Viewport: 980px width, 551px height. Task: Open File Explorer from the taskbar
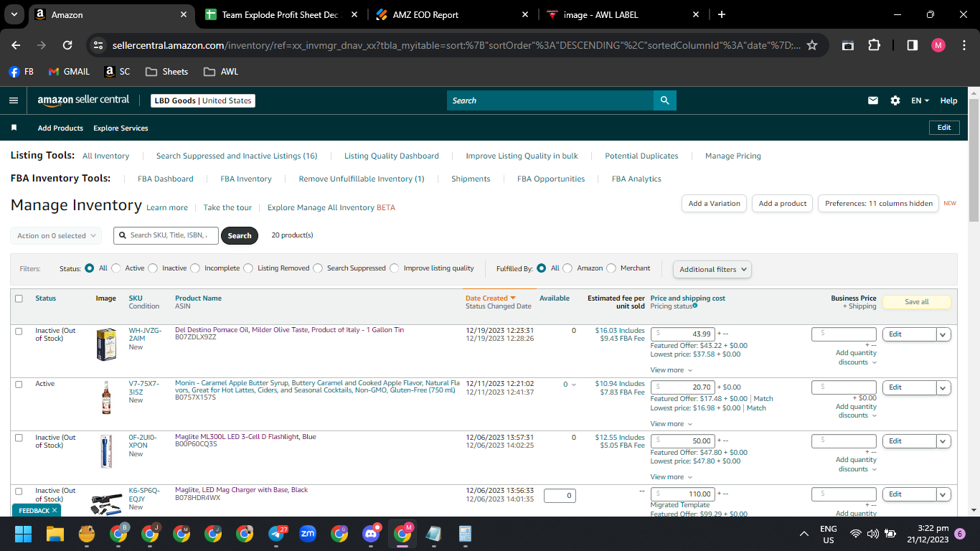pos(55,534)
